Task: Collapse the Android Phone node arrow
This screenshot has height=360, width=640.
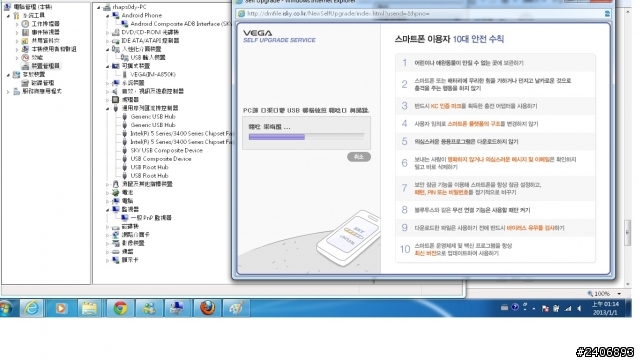Action: click(108, 16)
